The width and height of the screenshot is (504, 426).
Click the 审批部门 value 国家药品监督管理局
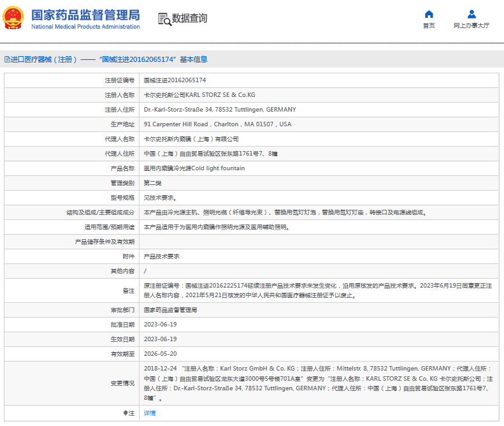[170, 310]
